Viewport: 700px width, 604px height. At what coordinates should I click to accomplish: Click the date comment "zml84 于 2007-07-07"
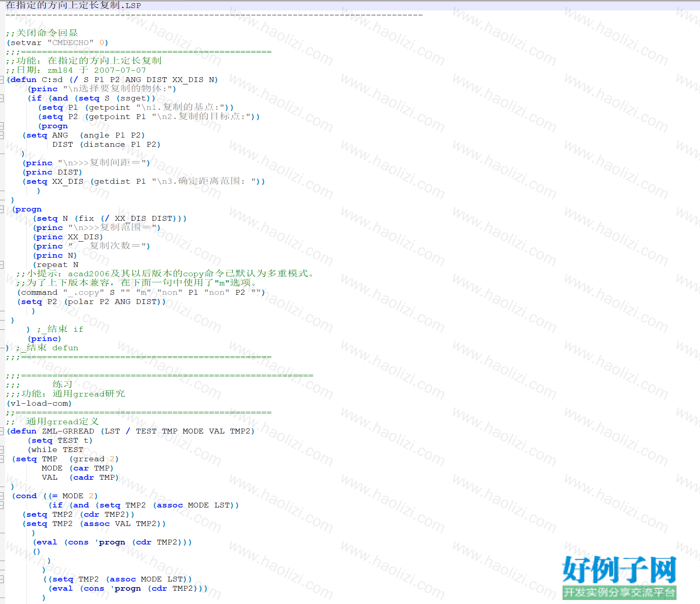coord(97,70)
